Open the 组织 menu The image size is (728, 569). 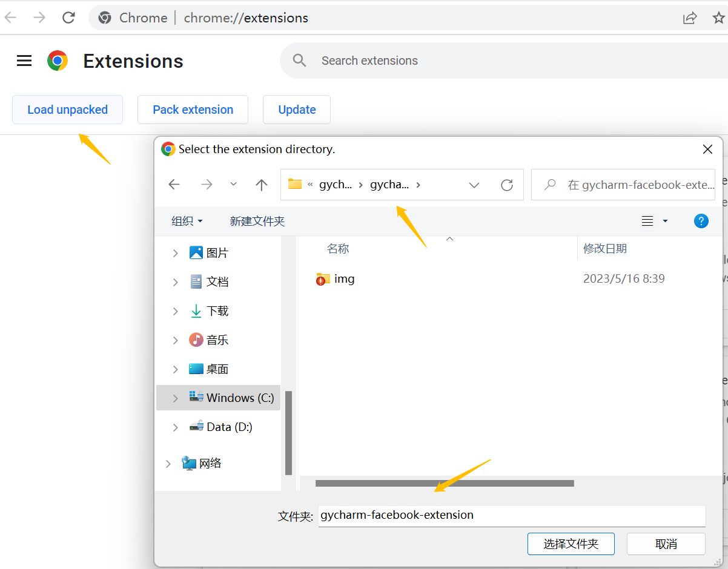pyautogui.click(x=187, y=221)
